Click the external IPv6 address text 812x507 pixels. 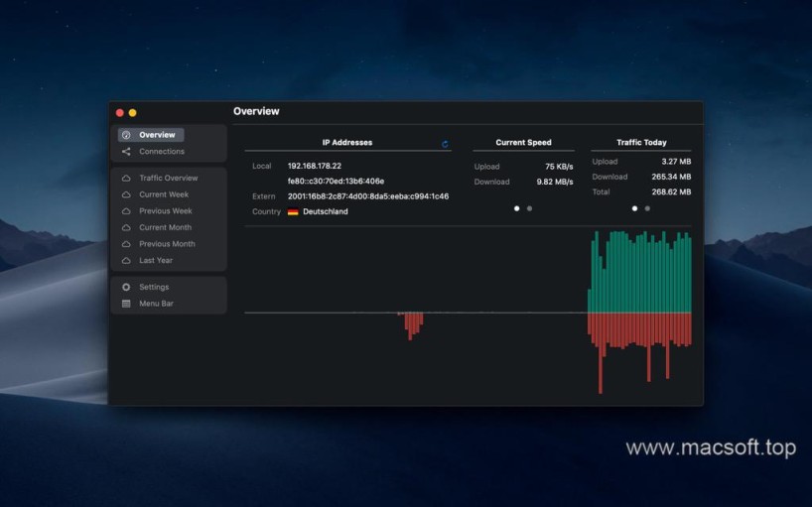(x=367, y=196)
